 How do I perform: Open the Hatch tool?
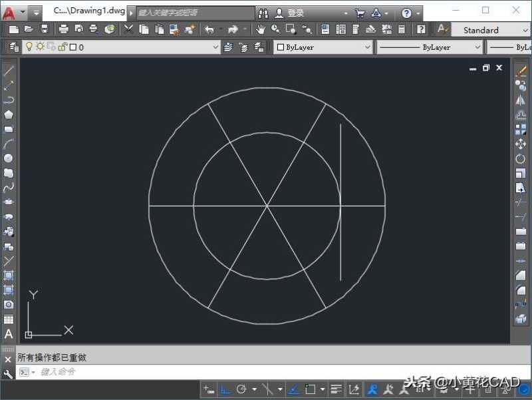[x=9, y=275]
